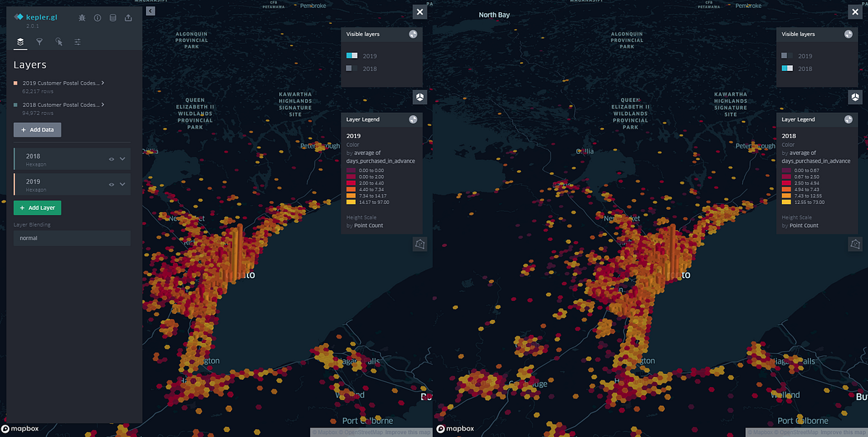Hide the 2018 Hexagon layer
This screenshot has height=437, width=868.
[111, 158]
